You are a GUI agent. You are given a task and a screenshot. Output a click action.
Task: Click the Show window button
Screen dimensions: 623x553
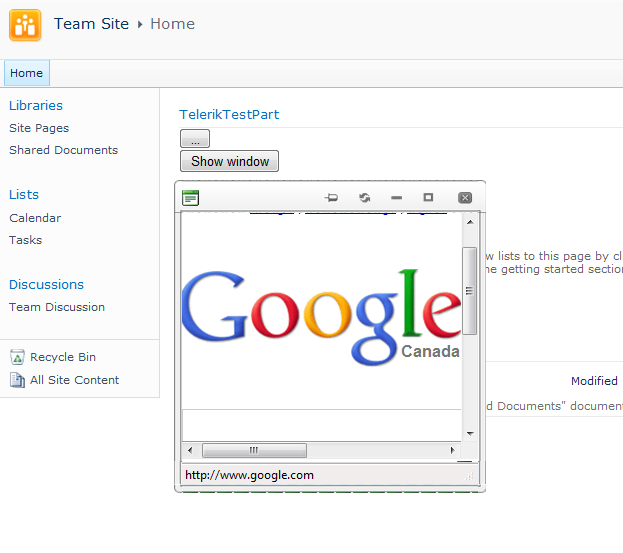pos(229,161)
